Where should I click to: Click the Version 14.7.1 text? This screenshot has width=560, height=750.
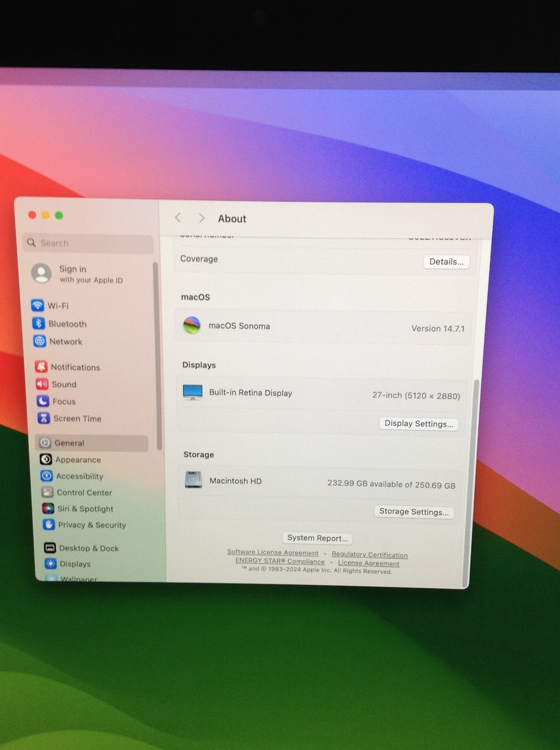click(x=438, y=328)
